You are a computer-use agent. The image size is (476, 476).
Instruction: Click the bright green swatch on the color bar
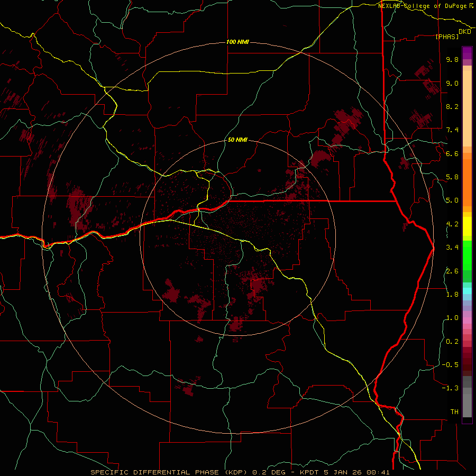(467, 255)
